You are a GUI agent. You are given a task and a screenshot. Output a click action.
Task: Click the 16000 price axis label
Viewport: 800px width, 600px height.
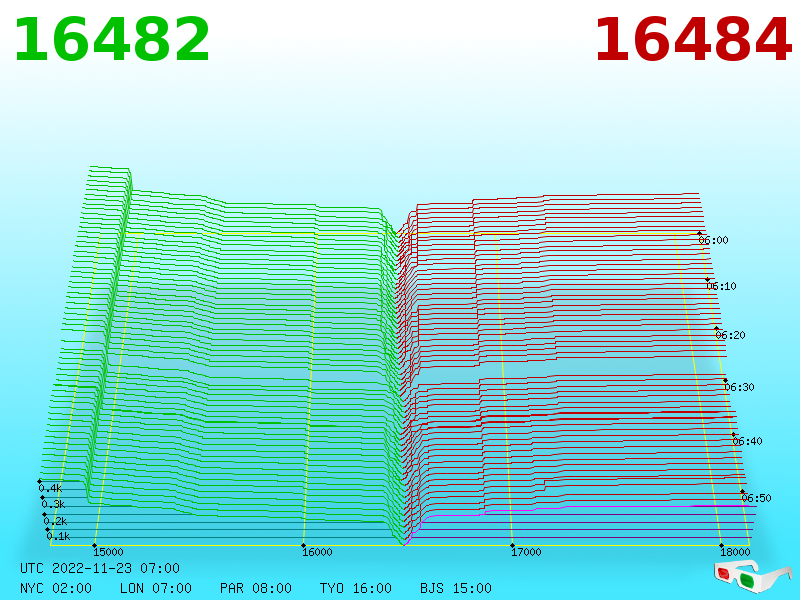click(x=317, y=552)
